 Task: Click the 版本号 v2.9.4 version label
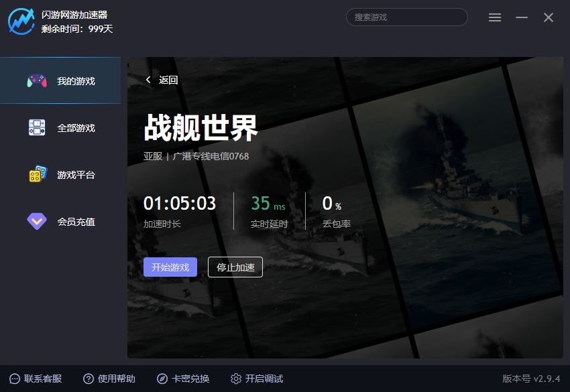point(532,379)
